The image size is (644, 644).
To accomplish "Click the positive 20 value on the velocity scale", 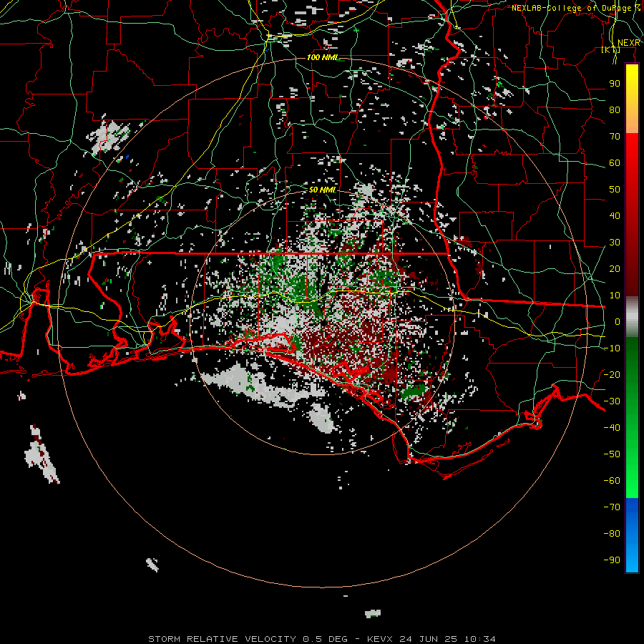I will tap(615, 268).
